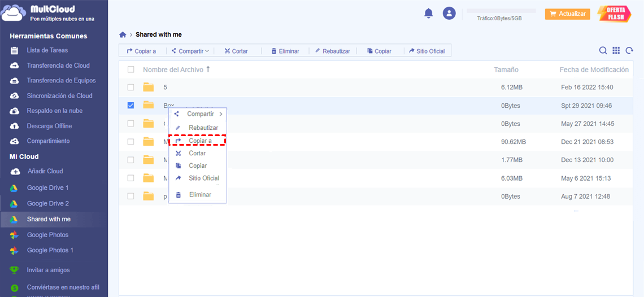Click the folder icon in the 1.77MB row

tap(148, 160)
